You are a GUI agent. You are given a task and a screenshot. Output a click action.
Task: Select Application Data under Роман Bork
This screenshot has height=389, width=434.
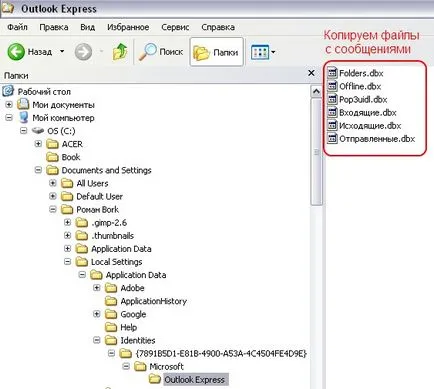coord(114,249)
